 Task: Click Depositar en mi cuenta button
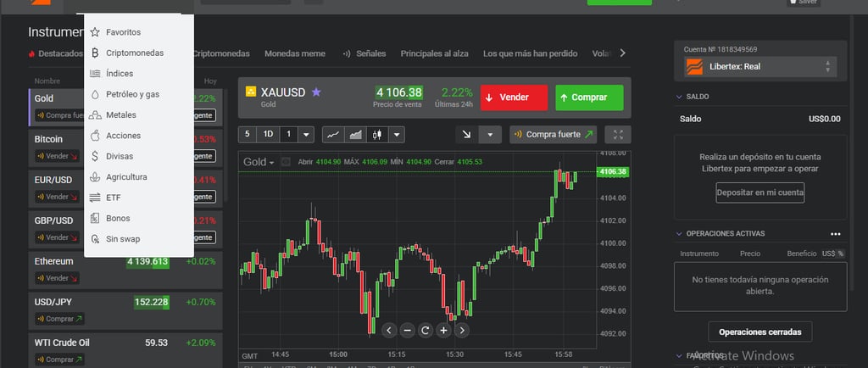(760, 193)
